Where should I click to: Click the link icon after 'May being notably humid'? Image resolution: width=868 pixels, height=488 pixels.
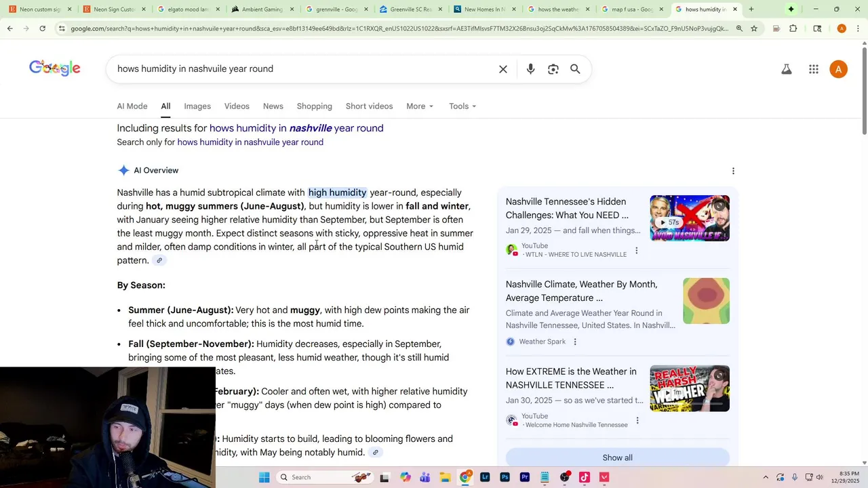pyautogui.click(x=375, y=453)
